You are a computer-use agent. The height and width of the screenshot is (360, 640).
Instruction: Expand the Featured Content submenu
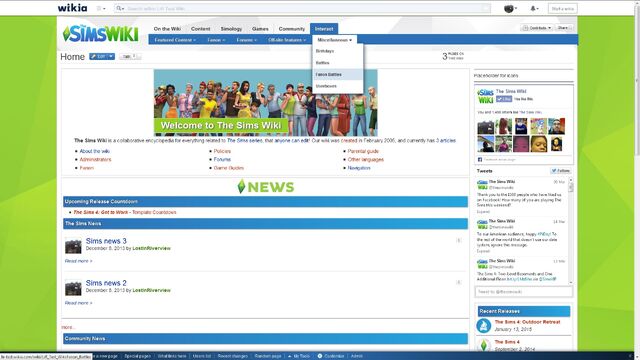coord(175,40)
